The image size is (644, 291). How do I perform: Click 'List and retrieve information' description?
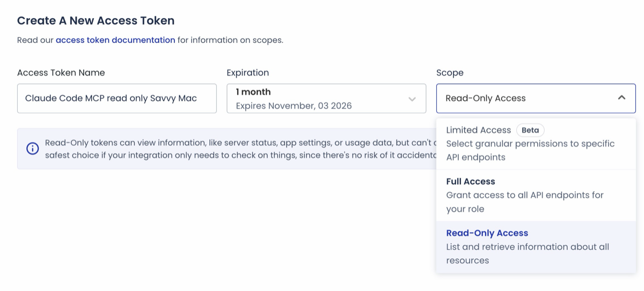528,253
